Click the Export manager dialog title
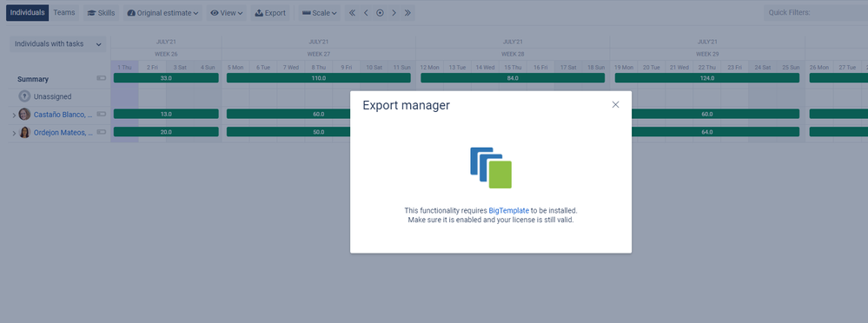868x323 pixels. point(407,105)
